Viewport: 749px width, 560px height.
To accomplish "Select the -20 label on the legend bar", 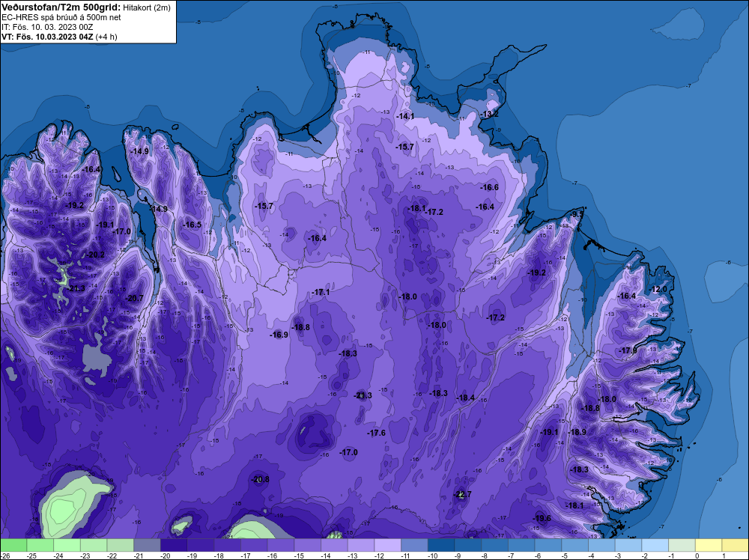I will [166, 556].
